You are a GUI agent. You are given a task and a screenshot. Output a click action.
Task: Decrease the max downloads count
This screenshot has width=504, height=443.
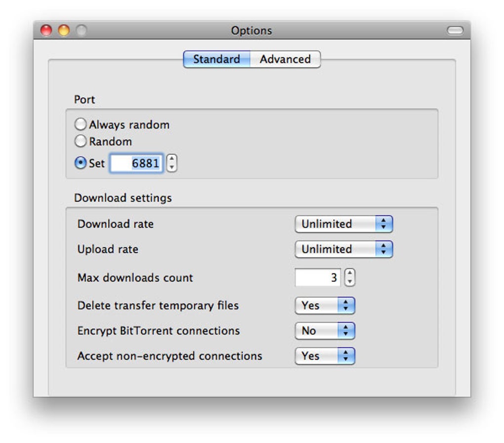click(350, 281)
